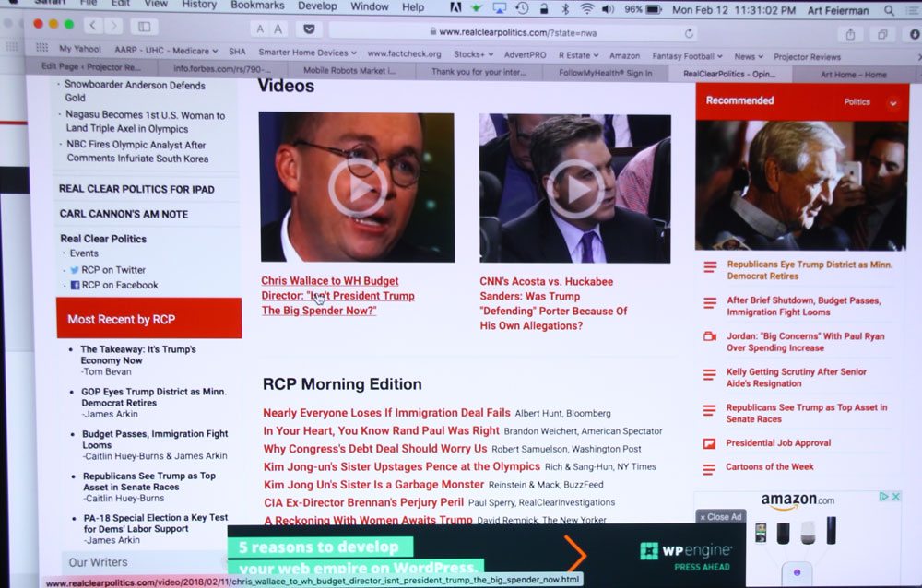Open the volume control in the menu bar
This screenshot has width=922, height=588.
[x=608, y=9]
